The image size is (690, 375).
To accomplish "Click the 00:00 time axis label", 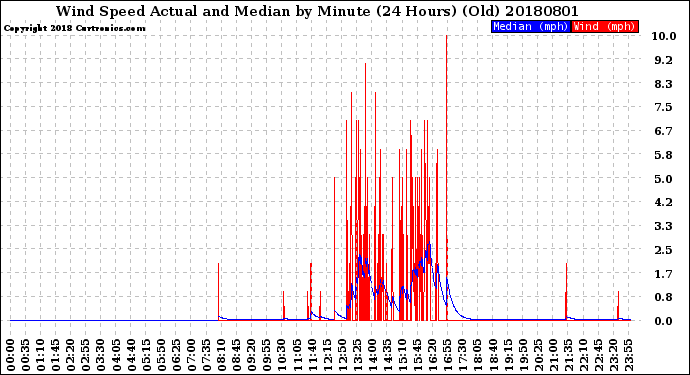I will [11, 355].
